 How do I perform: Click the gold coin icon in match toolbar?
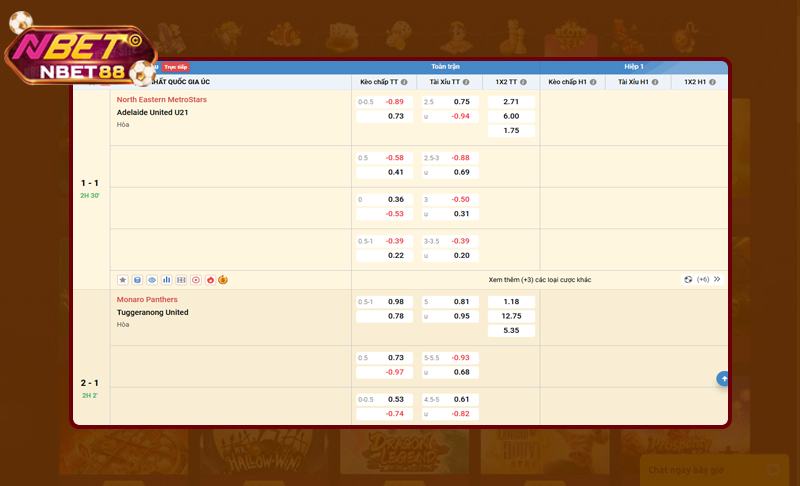click(x=223, y=280)
